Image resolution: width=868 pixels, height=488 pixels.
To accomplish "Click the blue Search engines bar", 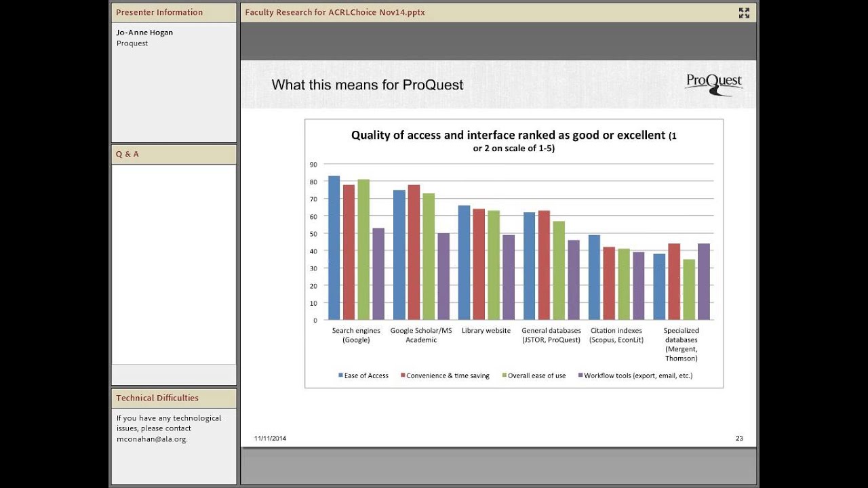I will pyautogui.click(x=334, y=248).
